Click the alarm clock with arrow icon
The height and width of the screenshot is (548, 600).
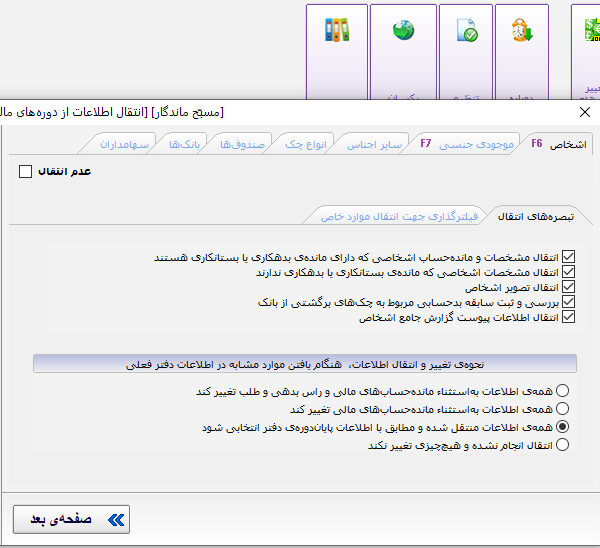coord(522,31)
